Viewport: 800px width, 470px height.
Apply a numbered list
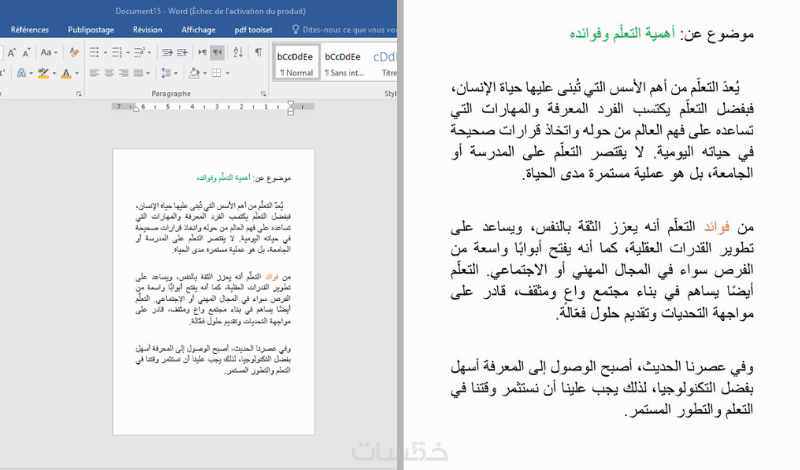click(117, 52)
